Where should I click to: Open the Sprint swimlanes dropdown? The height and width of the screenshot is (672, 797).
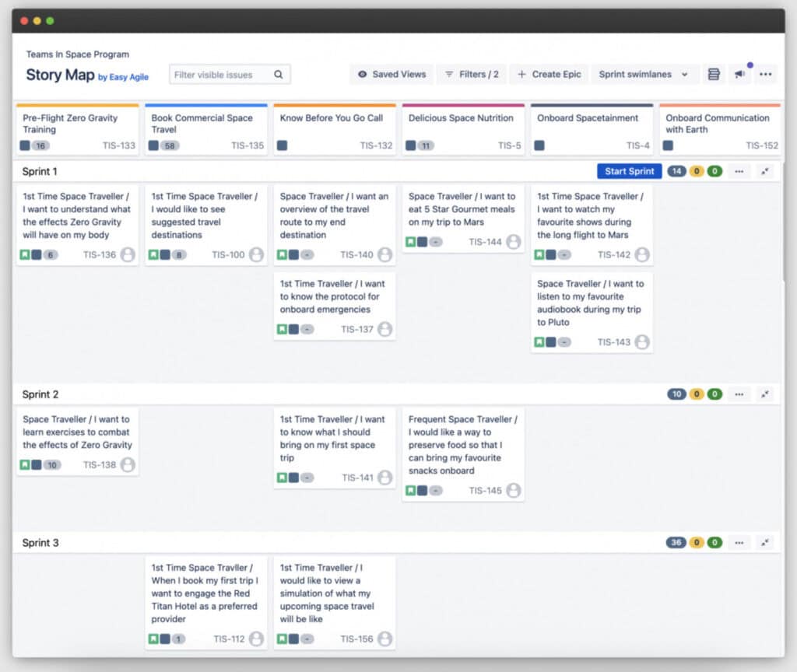point(643,74)
